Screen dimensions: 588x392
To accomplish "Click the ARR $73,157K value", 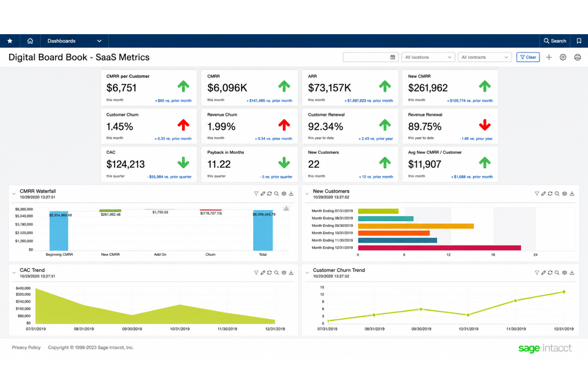I will (330, 88).
